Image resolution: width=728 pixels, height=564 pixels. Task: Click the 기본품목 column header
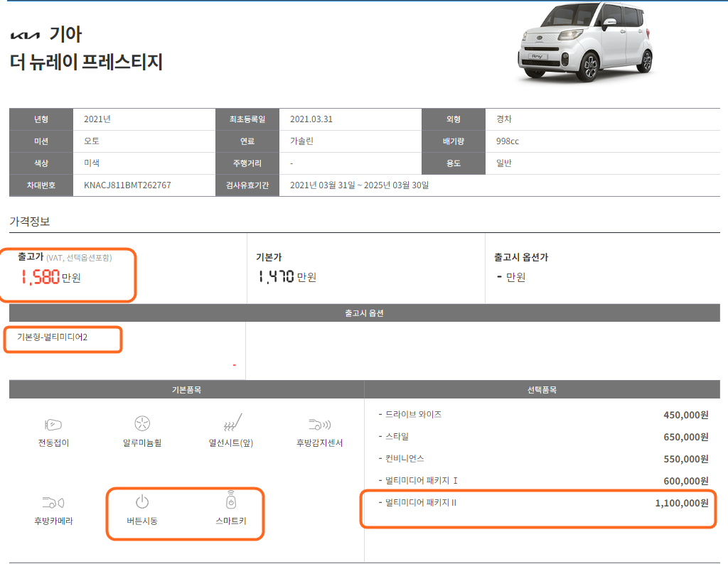tap(187, 389)
